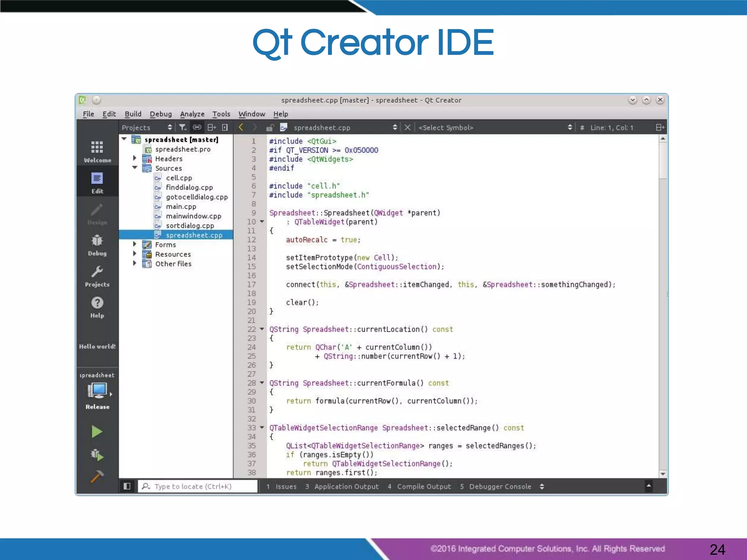Open the Build menu
Image resolution: width=747 pixels, height=560 pixels.
click(x=133, y=114)
